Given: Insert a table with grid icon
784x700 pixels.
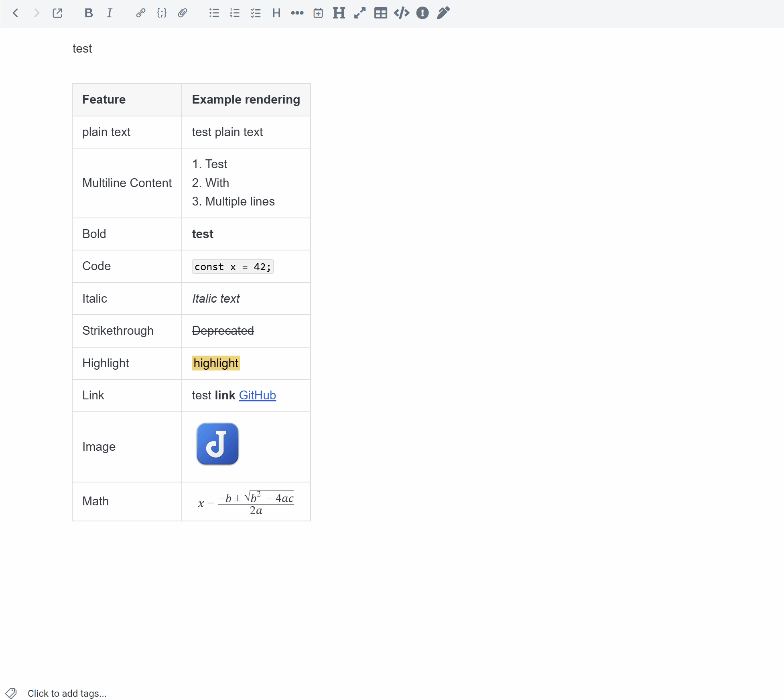Looking at the screenshot, I should (x=381, y=13).
